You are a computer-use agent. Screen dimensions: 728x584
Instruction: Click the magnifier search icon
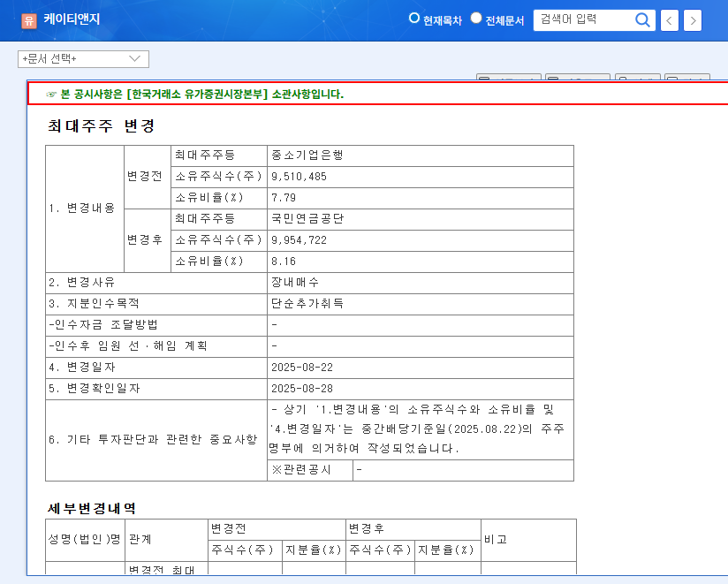[642, 20]
